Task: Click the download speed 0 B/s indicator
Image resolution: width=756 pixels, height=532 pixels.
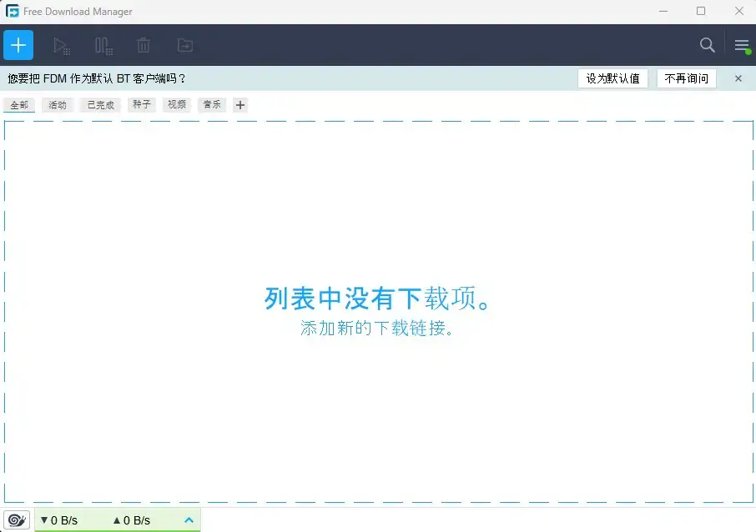Action: pyautogui.click(x=60, y=519)
